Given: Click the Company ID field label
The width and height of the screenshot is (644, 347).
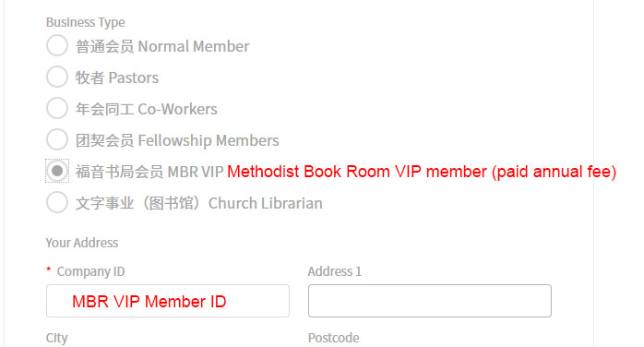Looking at the screenshot, I should coord(90,272).
